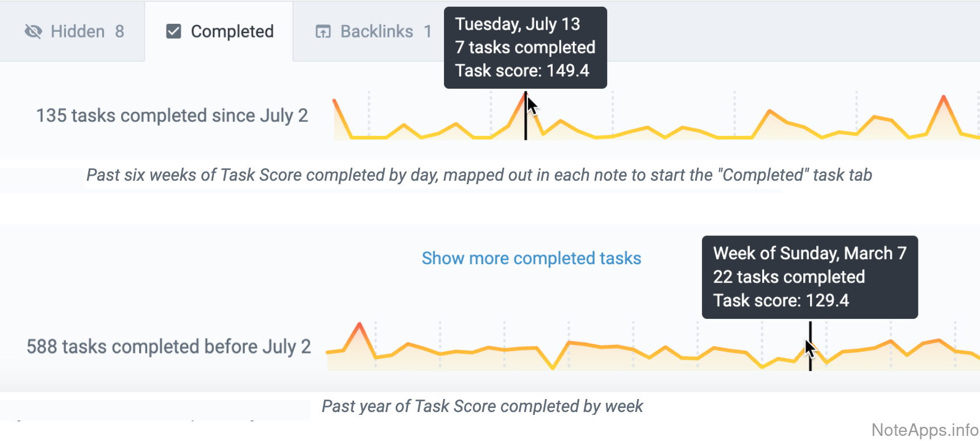Click the Week of Sunday, March 7 tooltip

coord(809,277)
